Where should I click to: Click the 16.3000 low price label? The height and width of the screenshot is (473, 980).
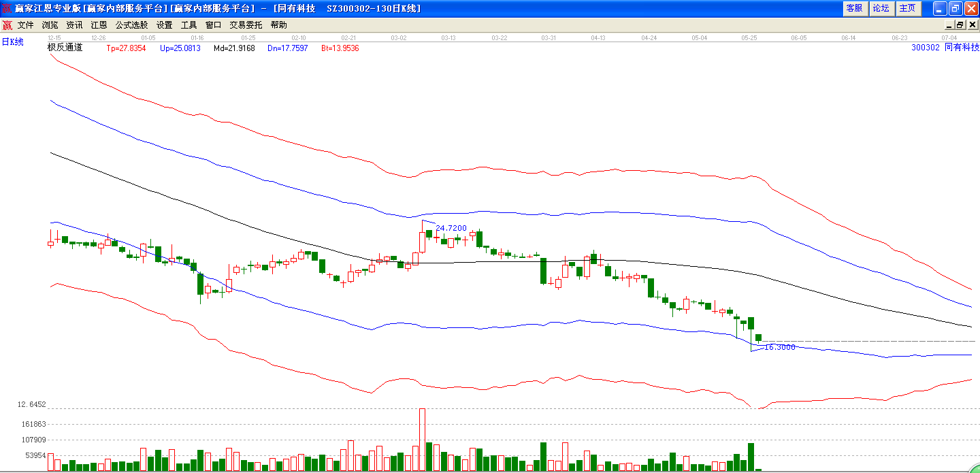(780, 347)
